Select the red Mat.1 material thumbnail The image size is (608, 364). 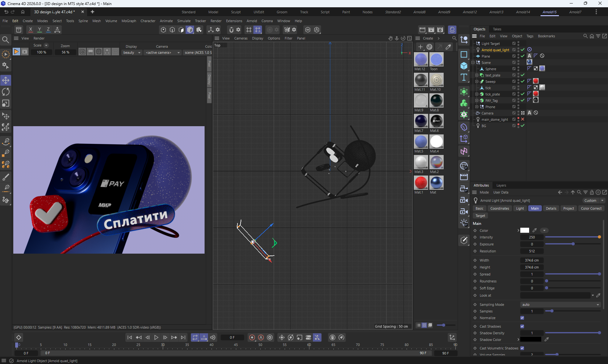point(421,183)
